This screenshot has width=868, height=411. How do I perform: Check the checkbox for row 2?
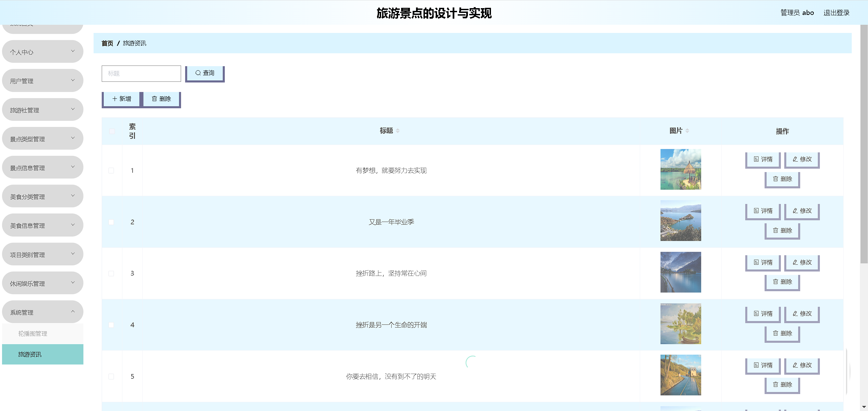[111, 222]
